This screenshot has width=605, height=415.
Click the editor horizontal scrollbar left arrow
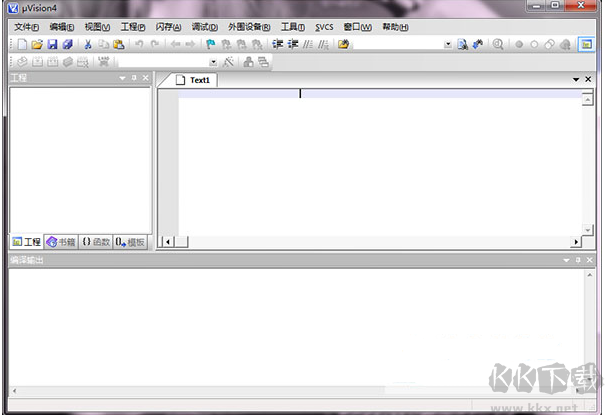(167, 241)
